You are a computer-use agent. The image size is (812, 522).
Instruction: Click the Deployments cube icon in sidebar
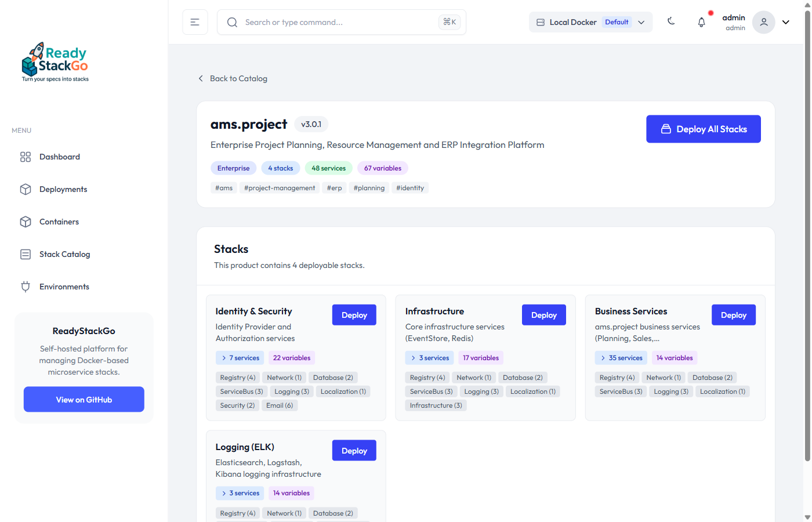[x=26, y=190]
